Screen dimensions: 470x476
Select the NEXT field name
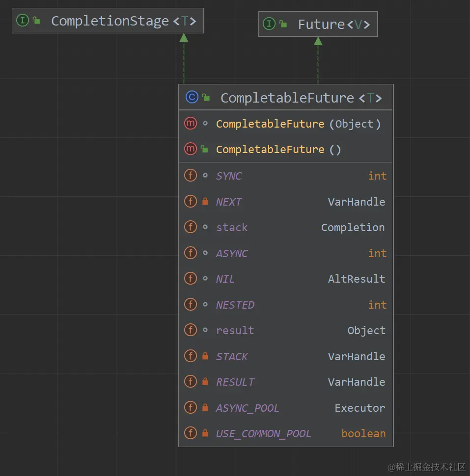229,202
